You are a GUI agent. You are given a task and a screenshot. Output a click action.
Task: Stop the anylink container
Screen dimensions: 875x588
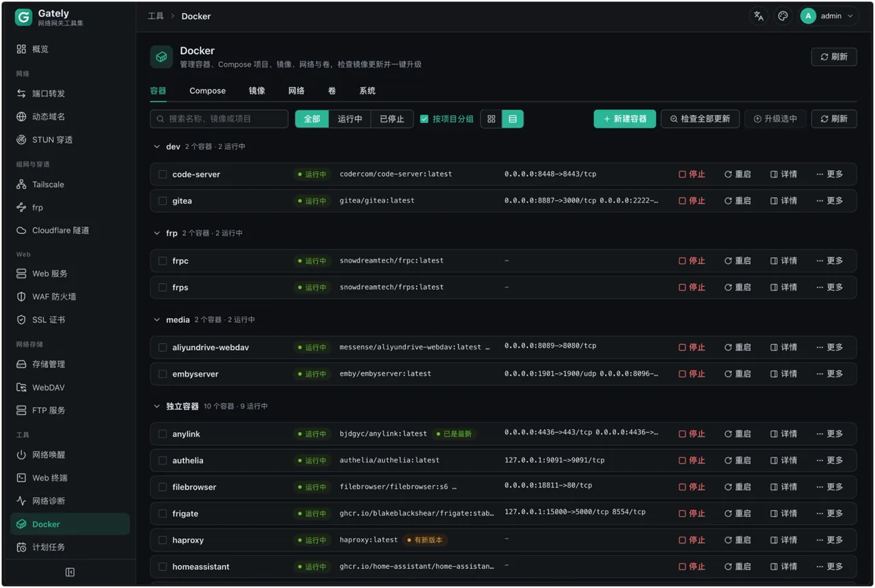692,434
